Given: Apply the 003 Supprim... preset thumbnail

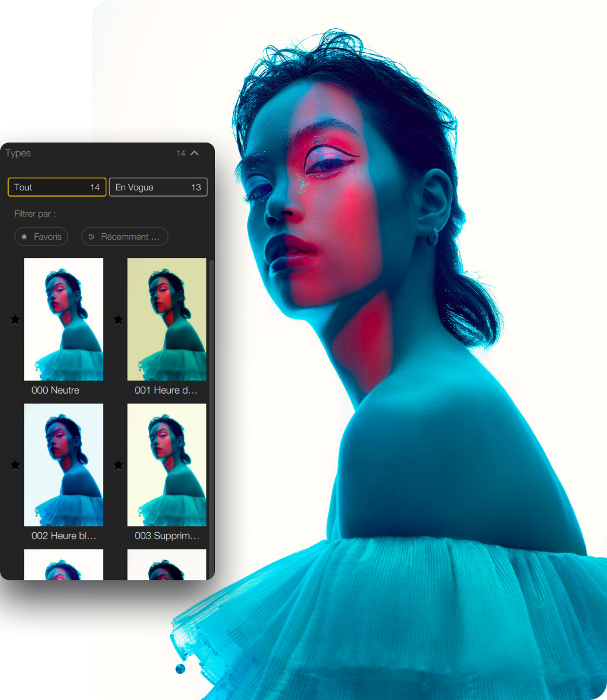Looking at the screenshot, I should pos(167,465).
